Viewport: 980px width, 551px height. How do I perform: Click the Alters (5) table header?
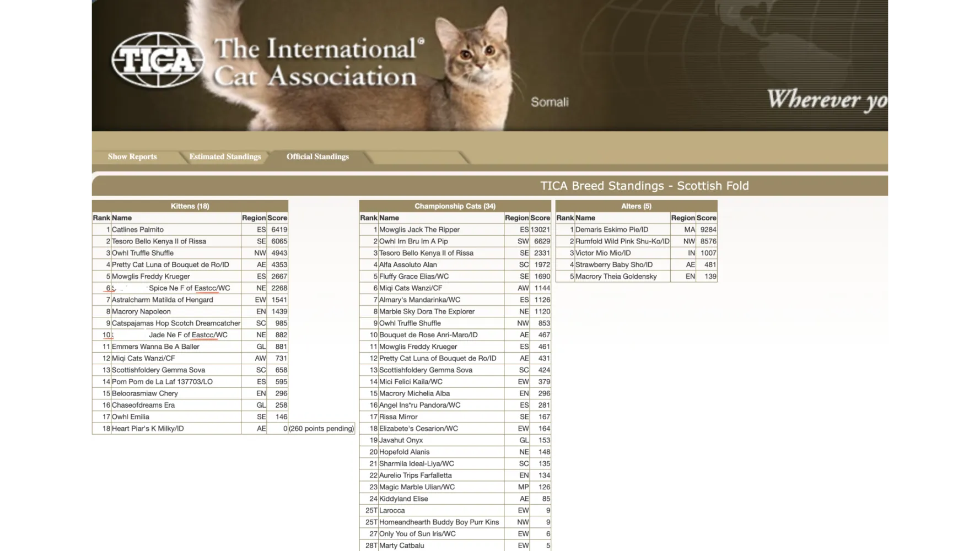[x=636, y=206]
